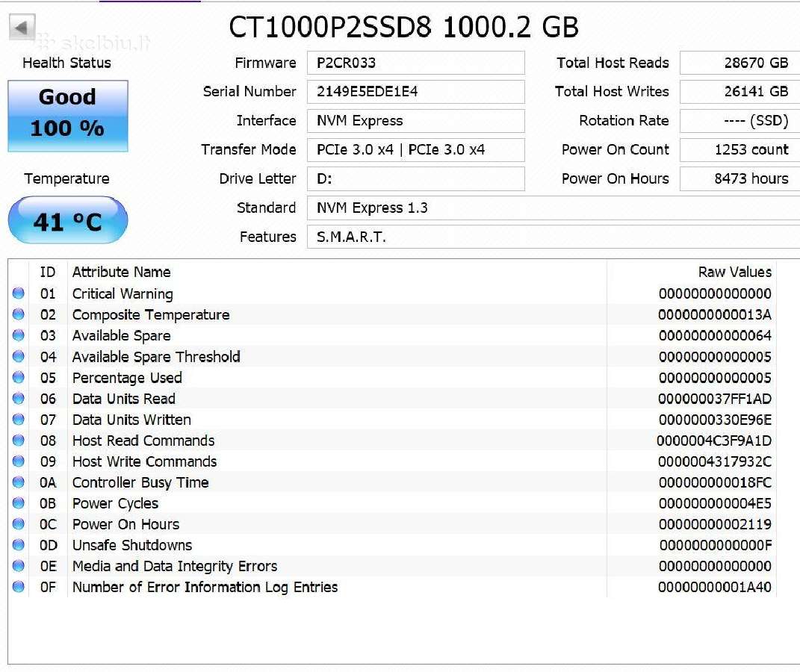Click status orb for Controller Busy Time row
Image resolution: width=800 pixels, height=672 pixels.
[19, 482]
